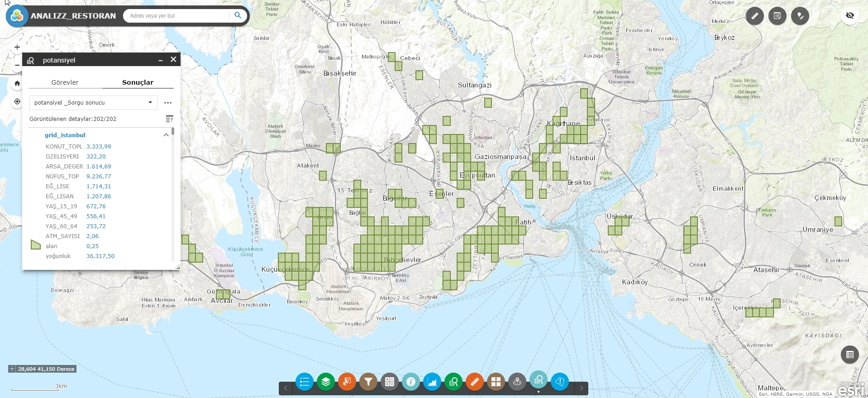Collapse the grid_istanbul result section
The height and width of the screenshot is (398, 868).
(x=166, y=135)
